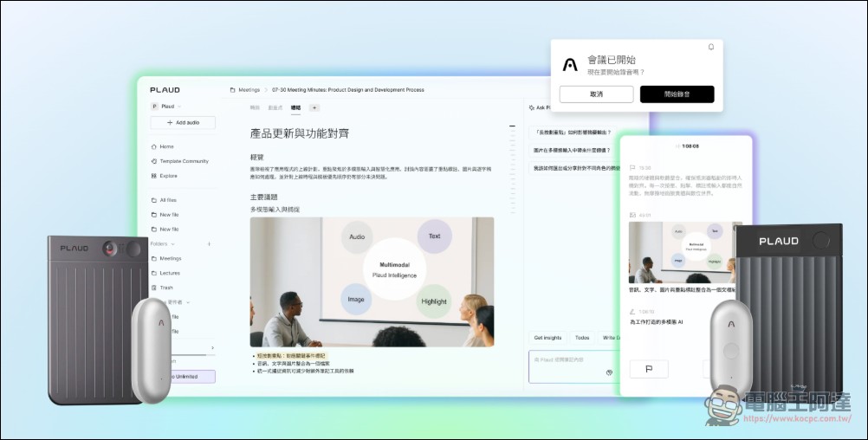Click the Add audio button
The height and width of the screenshot is (440, 868).
click(x=183, y=122)
